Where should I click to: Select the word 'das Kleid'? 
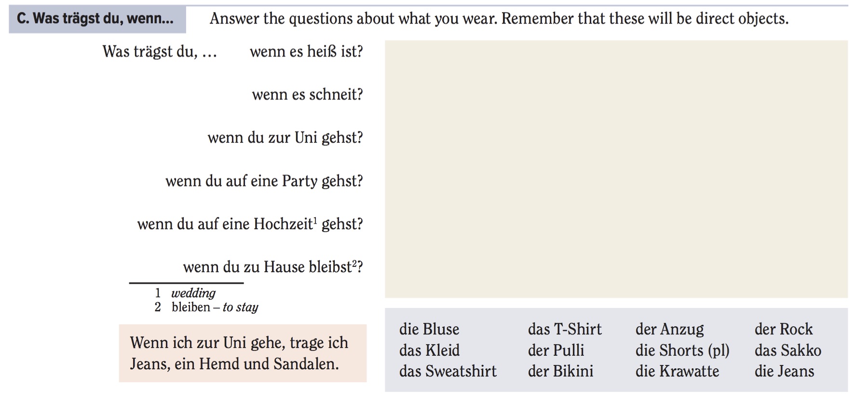click(429, 350)
